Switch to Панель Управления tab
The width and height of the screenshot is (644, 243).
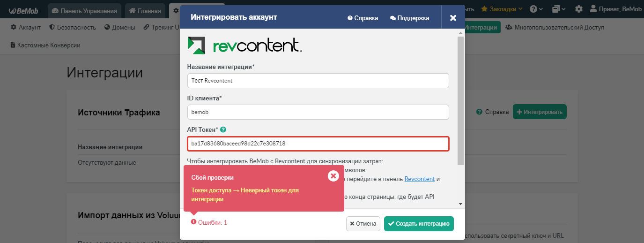(x=84, y=10)
